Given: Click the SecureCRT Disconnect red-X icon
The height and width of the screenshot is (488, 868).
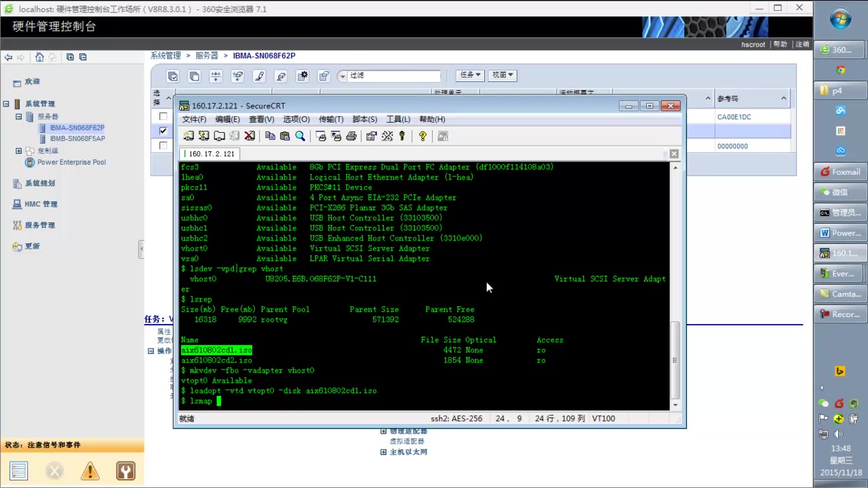Looking at the screenshot, I should [x=250, y=136].
